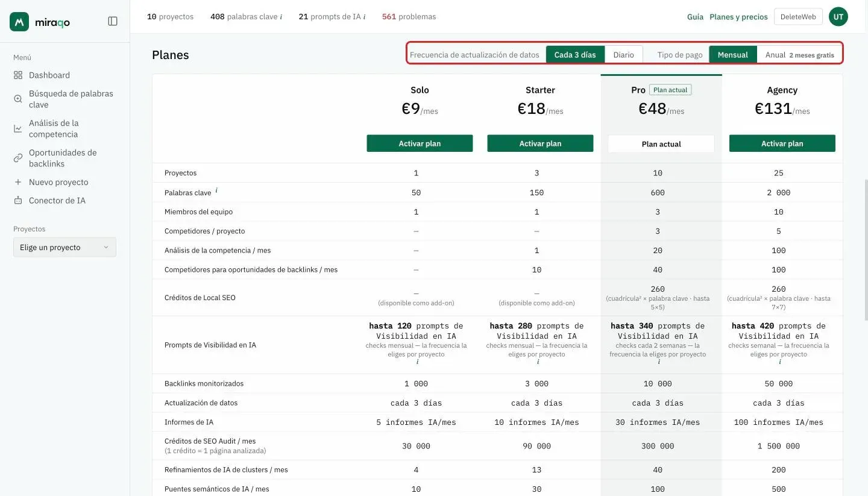
Task: Click the competitor analysis chart icon
Action: point(18,128)
